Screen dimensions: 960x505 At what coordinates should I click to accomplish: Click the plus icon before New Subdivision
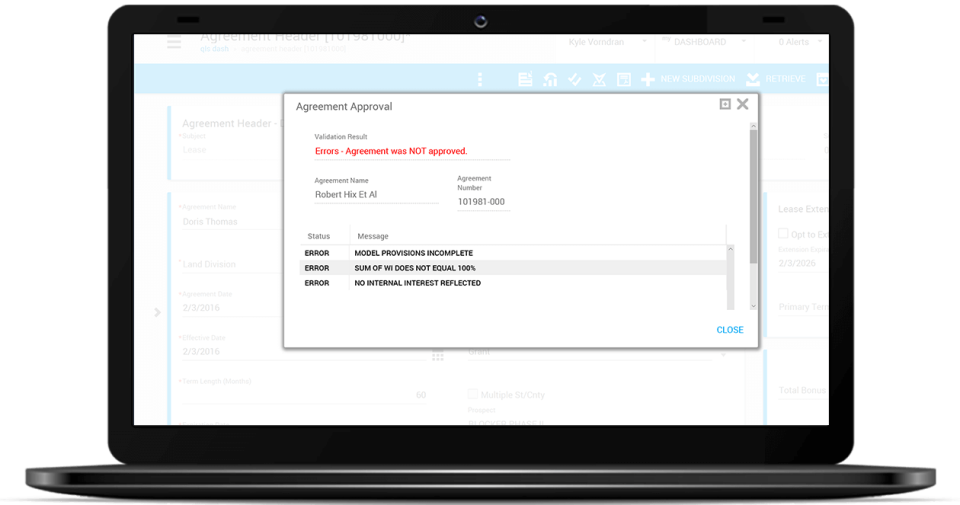[648, 79]
